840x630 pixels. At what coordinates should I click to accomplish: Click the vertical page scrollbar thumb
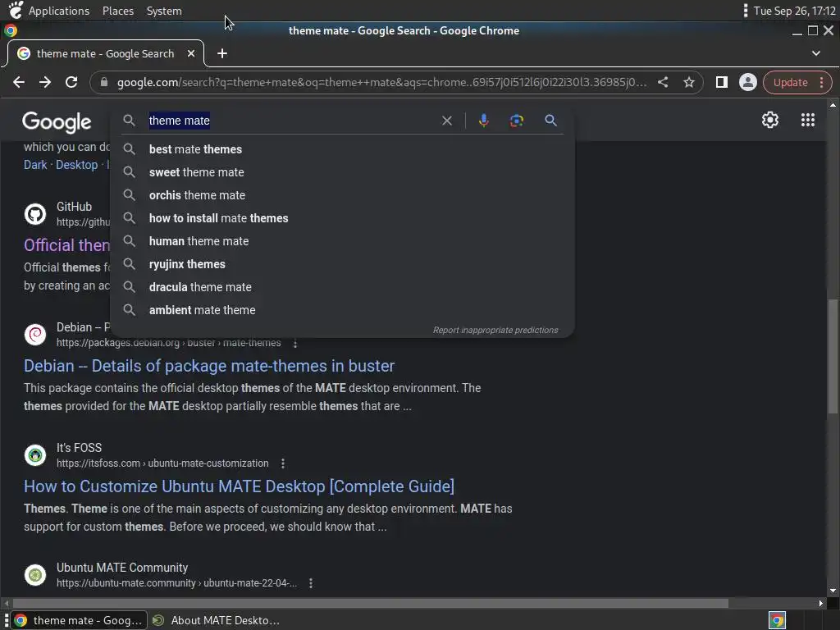pyautogui.click(x=833, y=356)
